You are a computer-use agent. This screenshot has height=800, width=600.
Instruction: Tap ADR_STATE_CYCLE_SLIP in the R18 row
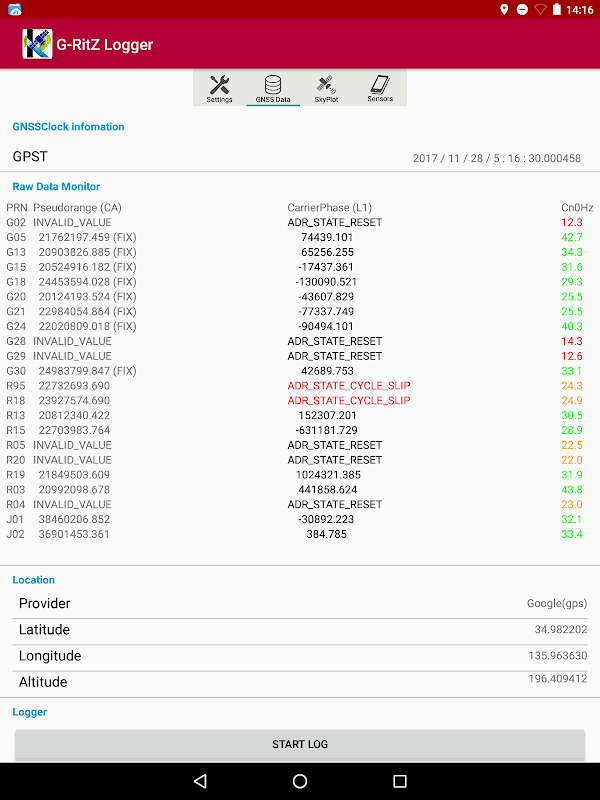(349, 401)
